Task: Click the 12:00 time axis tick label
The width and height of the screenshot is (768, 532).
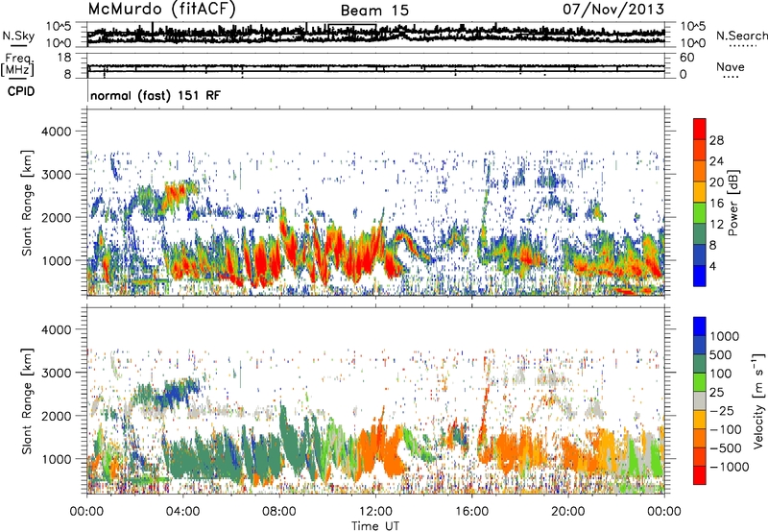Action: pyautogui.click(x=375, y=511)
